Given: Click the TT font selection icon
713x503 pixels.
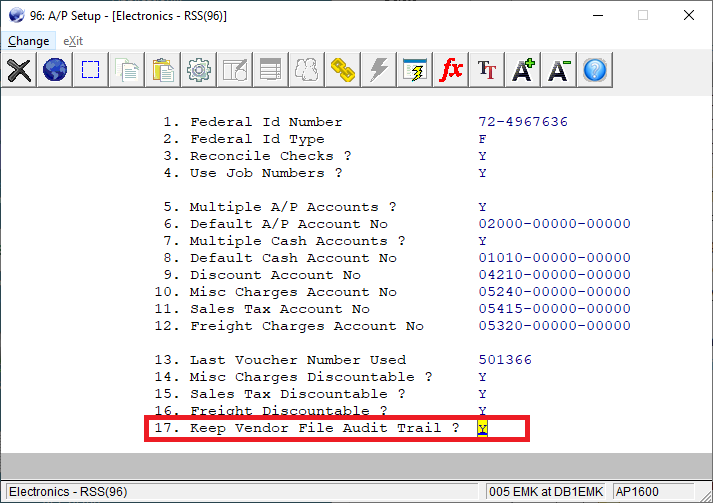Looking at the screenshot, I should 487,70.
